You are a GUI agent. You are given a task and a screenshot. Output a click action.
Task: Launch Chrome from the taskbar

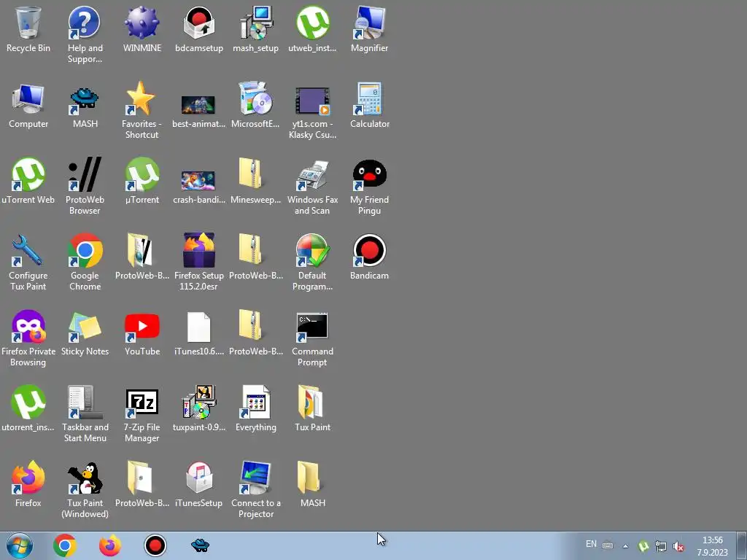pos(65,545)
